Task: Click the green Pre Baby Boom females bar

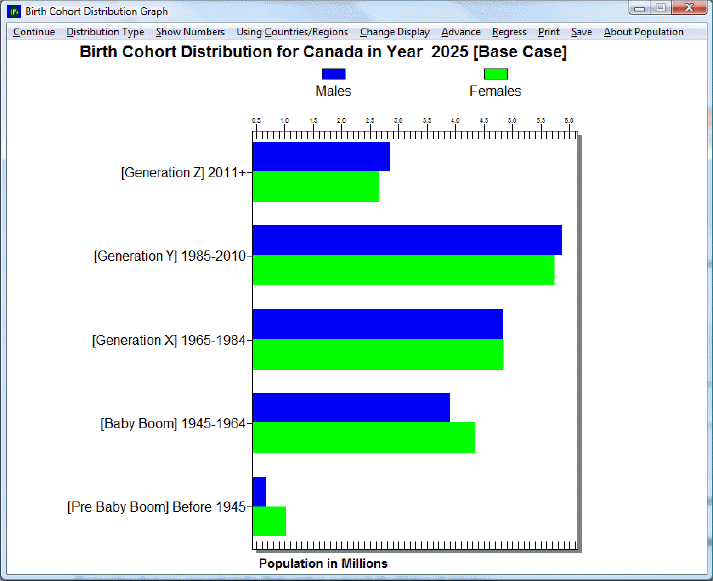Action: [270, 521]
